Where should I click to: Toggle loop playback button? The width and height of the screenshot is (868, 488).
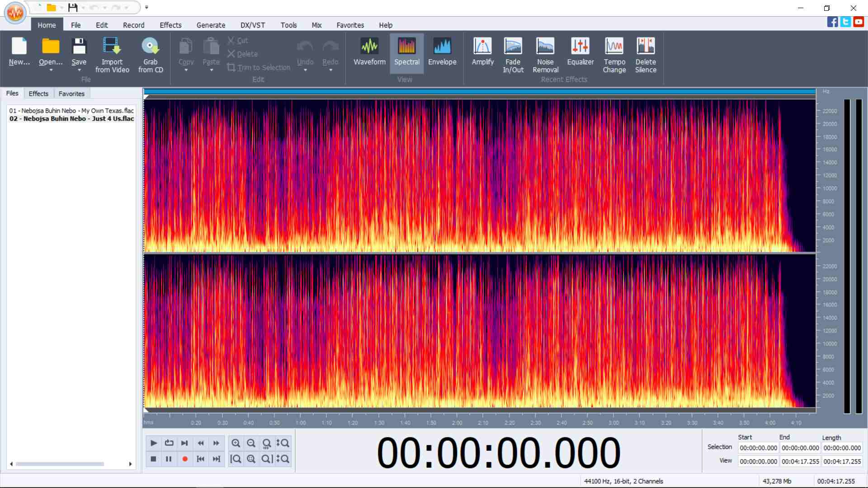tap(169, 443)
